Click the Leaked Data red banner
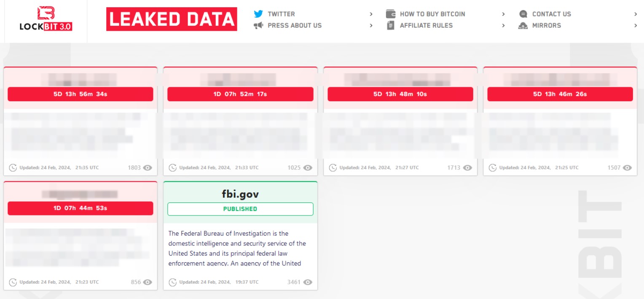This screenshot has width=644, height=299. tap(172, 19)
